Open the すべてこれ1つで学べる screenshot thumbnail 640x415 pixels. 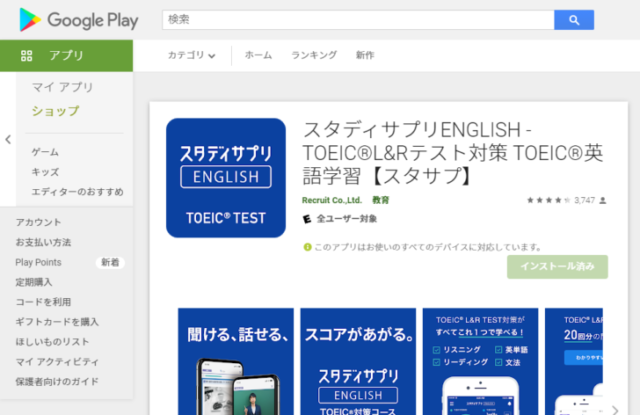(x=480, y=362)
